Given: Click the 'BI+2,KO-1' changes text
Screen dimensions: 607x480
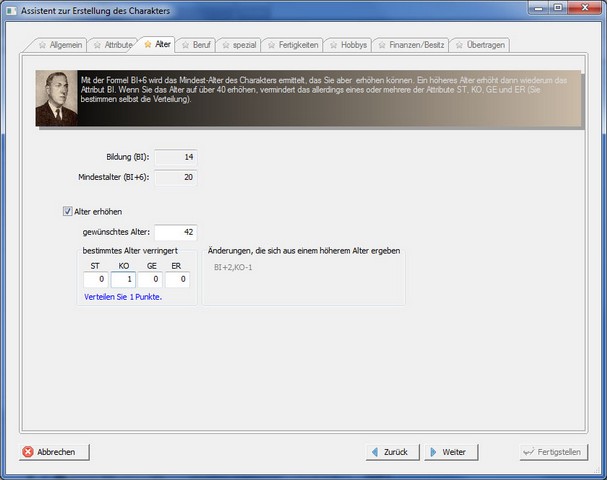Looking at the screenshot, I should coord(233,267).
